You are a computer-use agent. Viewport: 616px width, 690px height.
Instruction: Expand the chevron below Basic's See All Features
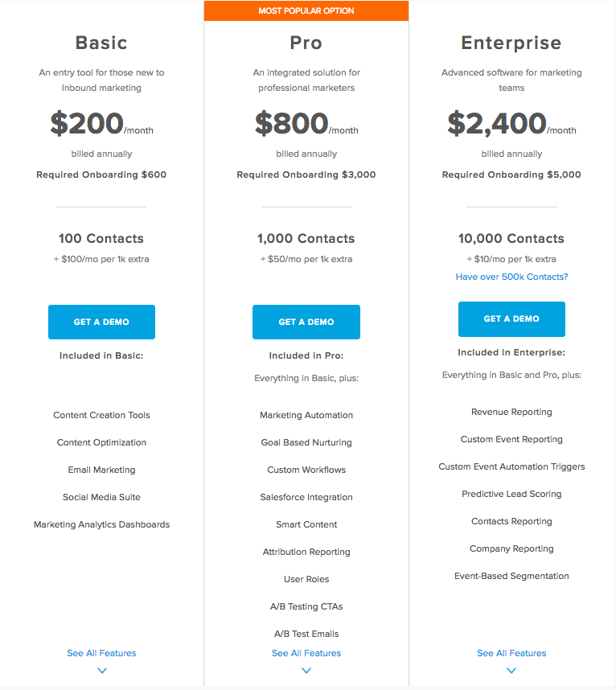point(101,670)
